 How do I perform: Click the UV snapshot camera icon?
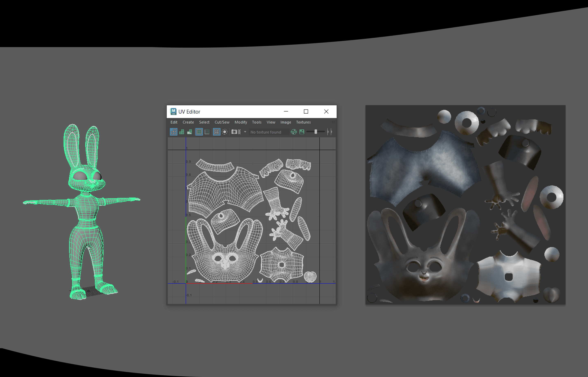234,132
